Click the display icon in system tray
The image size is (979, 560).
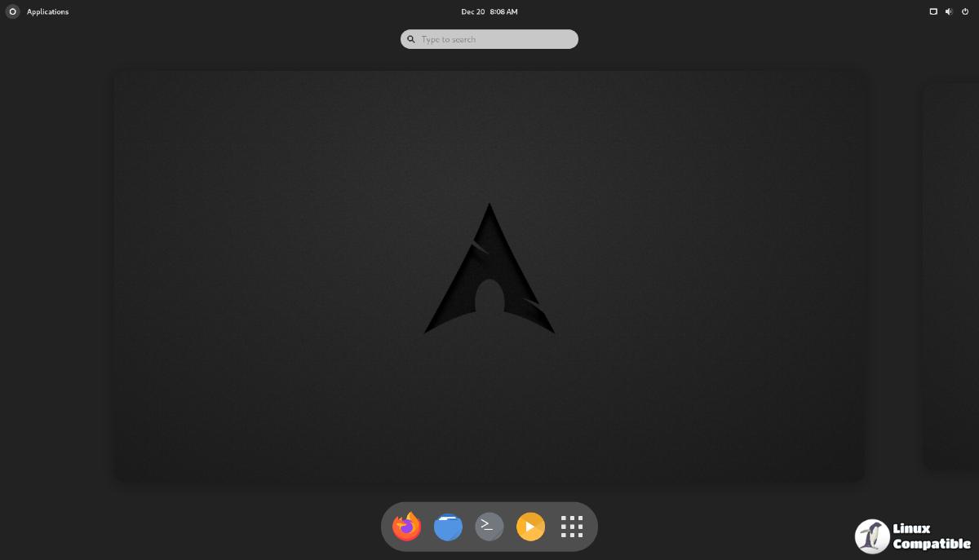933,11
